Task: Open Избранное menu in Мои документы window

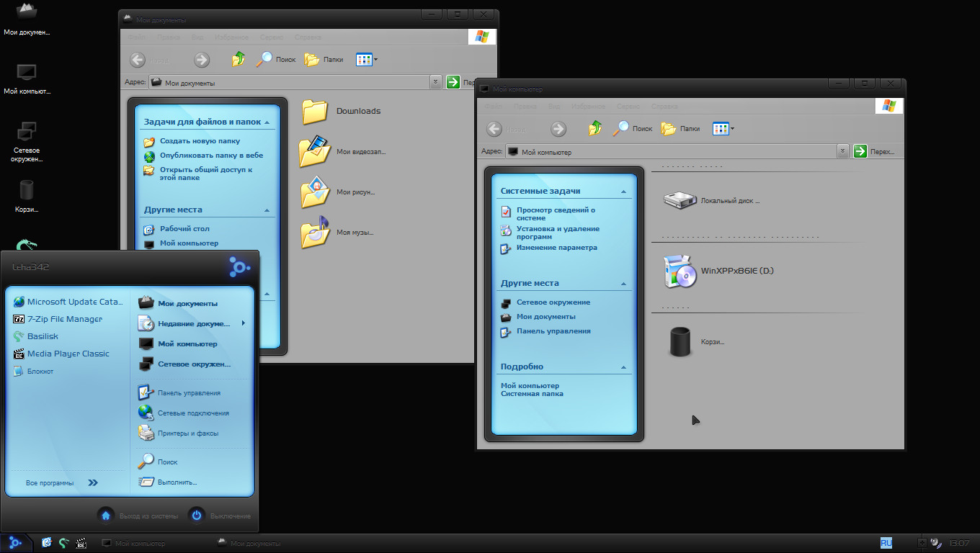Action: pos(231,37)
